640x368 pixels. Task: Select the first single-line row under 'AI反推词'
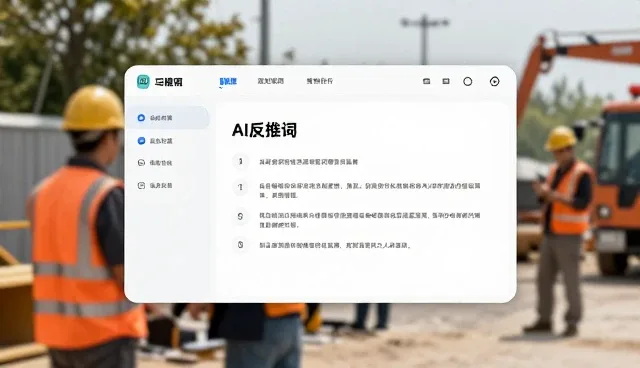[x=296, y=162]
